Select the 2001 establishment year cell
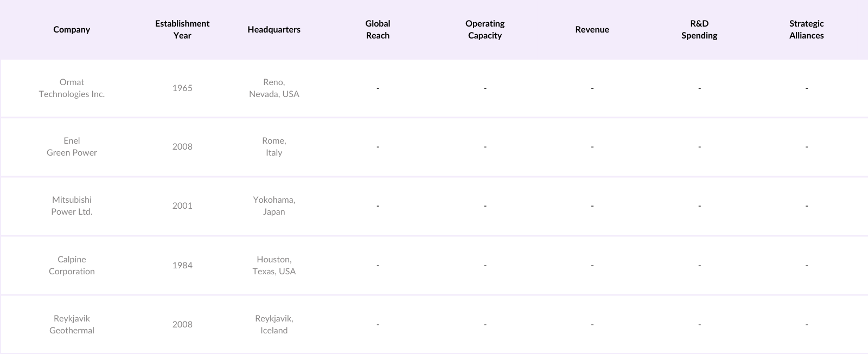Image resolution: width=868 pixels, height=354 pixels. [182, 206]
